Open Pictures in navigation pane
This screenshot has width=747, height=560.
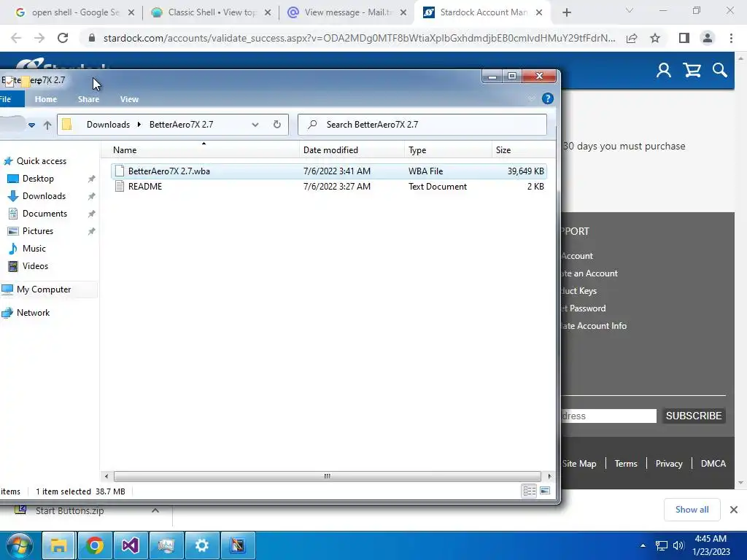[x=38, y=231]
